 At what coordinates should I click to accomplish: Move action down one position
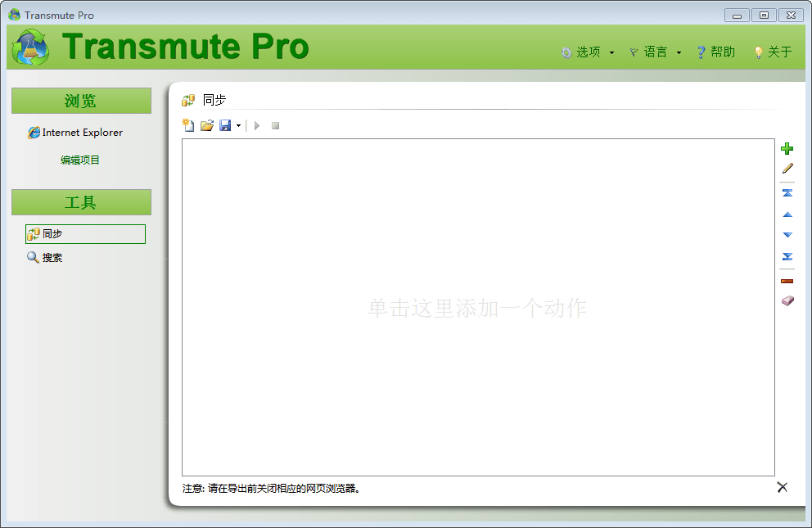787,235
